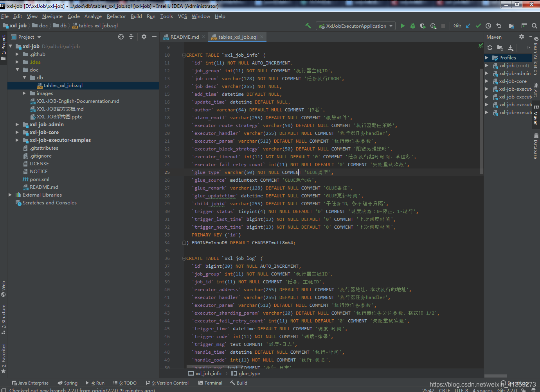Click the Maven generate sources folder icon

(500, 48)
